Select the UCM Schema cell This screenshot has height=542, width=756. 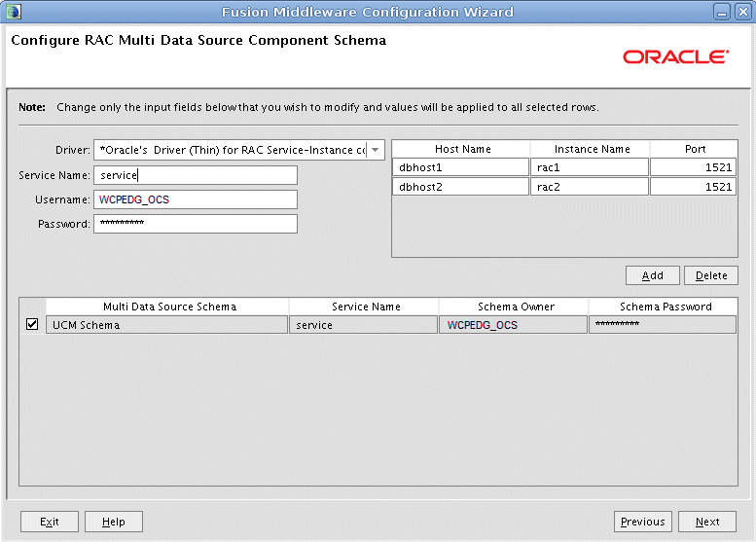(166, 325)
